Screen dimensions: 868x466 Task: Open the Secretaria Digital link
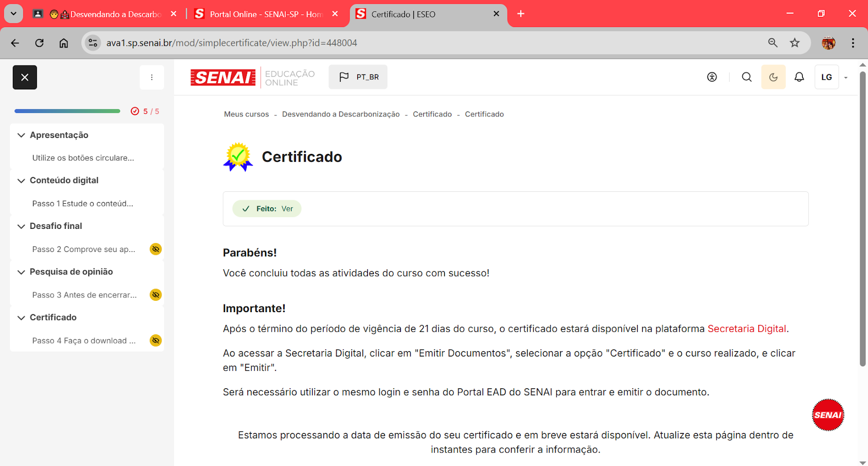click(746, 329)
